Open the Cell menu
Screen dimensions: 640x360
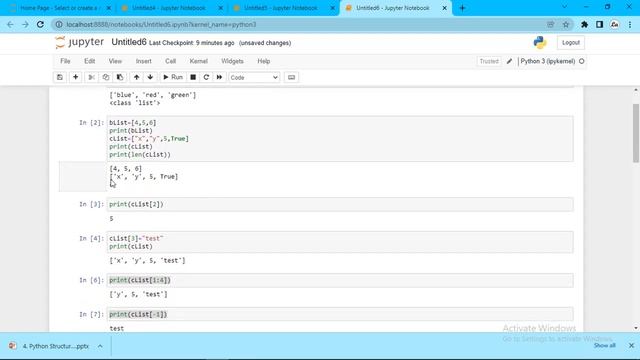pyautogui.click(x=170, y=61)
